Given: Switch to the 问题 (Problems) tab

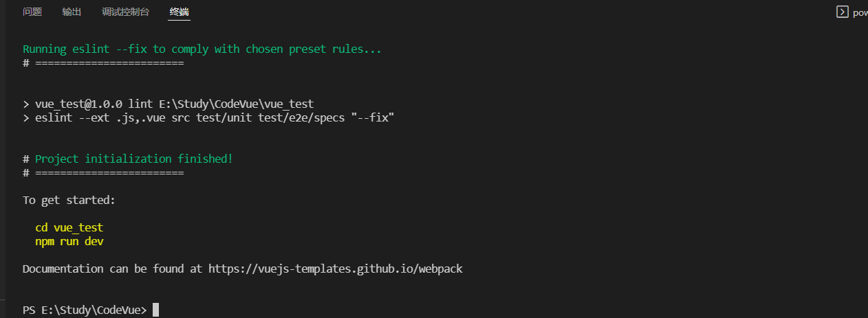Looking at the screenshot, I should click(x=32, y=12).
